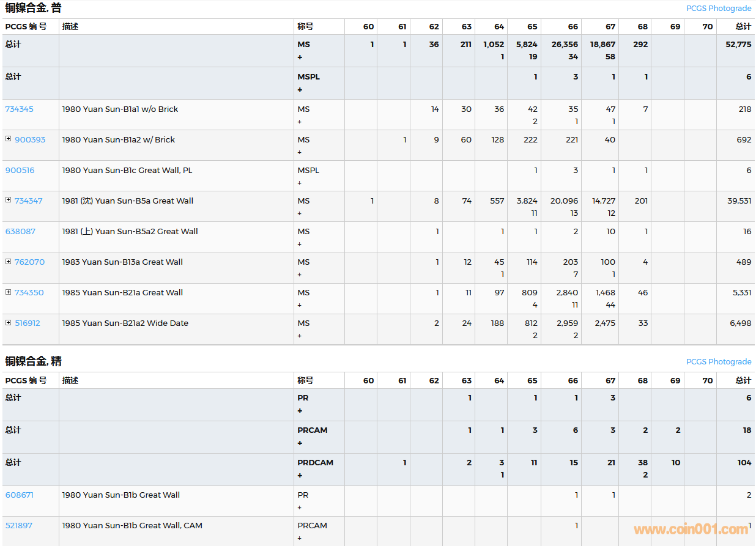Image resolution: width=756 pixels, height=546 pixels.
Task: Open PCGS number 734345 link
Action: [20, 109]
